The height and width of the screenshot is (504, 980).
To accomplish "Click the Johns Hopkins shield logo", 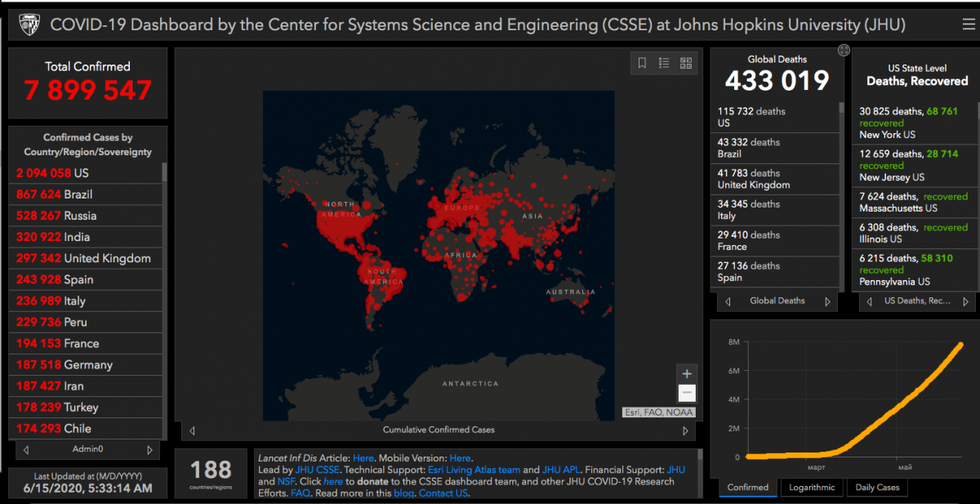I will [28, 25].
